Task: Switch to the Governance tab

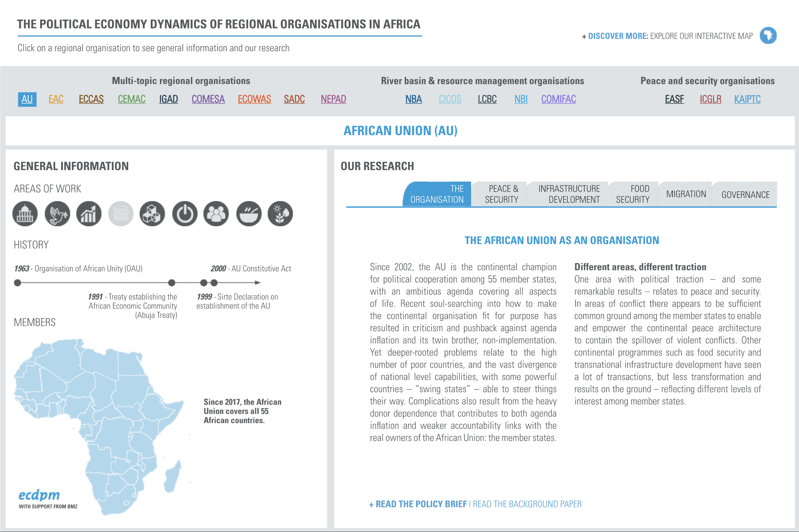Action: click(x=745, y=194)
